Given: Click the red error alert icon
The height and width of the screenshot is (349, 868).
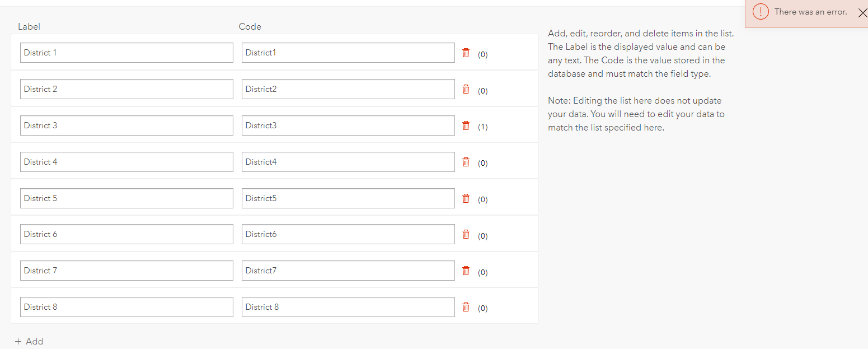Looking at the screenshot, I should click(x=761, y=12).
